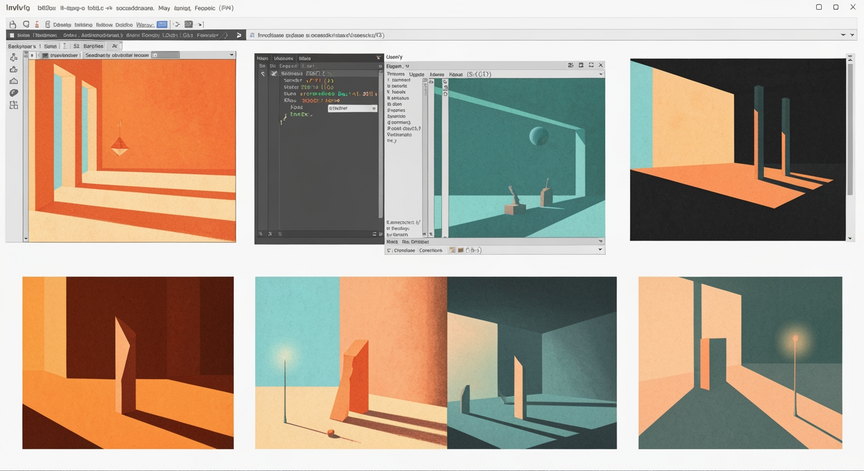Click the first icon in the teal window's title bar

click(571, 65)
